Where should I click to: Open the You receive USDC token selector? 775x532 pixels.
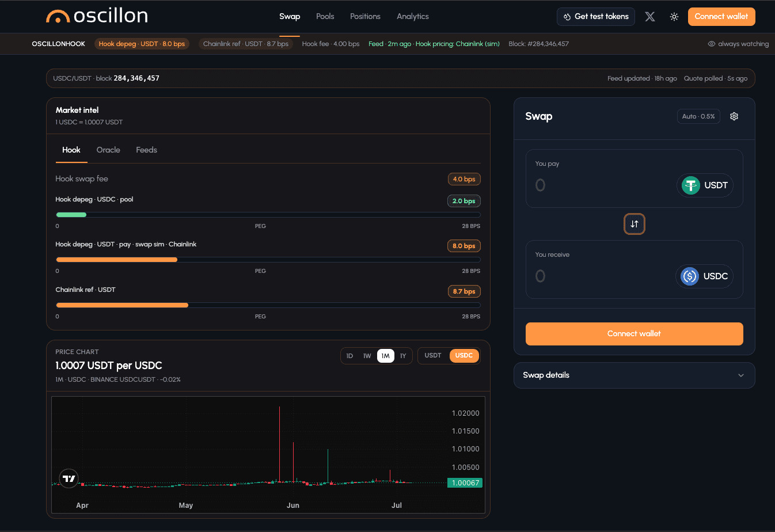point(705,276)
